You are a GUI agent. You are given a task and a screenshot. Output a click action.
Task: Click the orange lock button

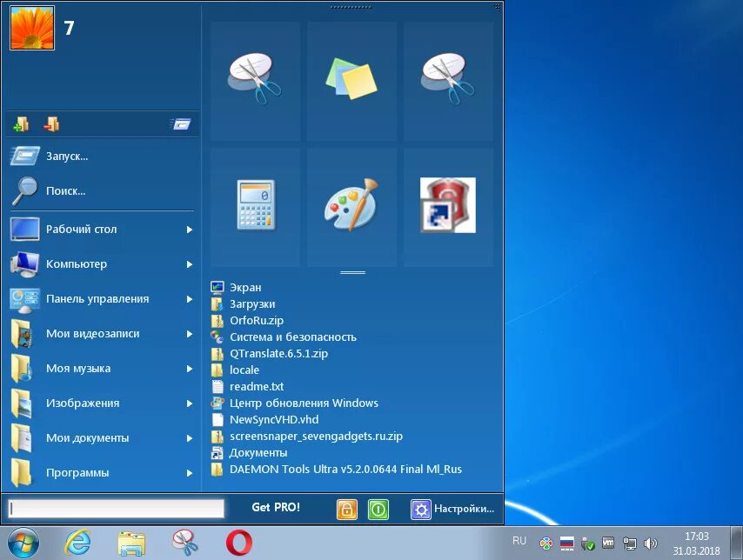click(347, 510)
